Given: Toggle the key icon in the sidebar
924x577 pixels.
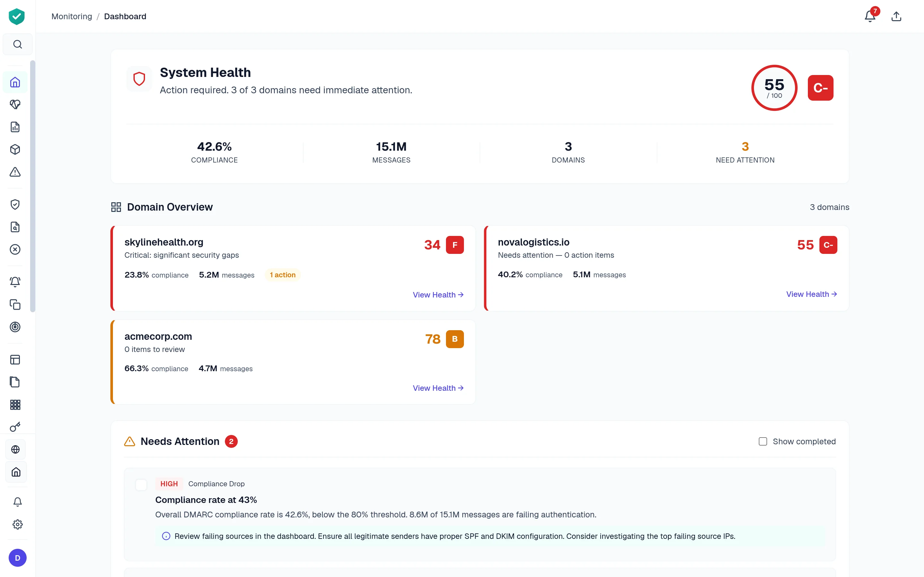Looking at the screenshot, I should click(x=15, y=427).
